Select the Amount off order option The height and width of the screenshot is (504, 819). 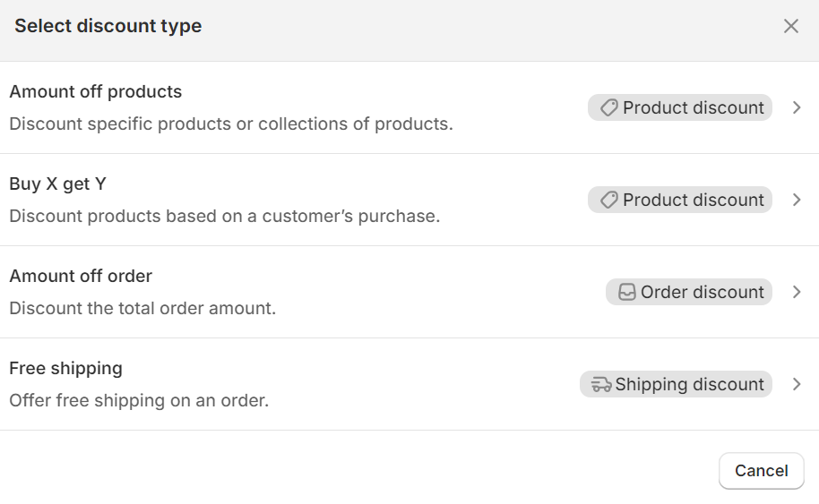[81, 277]
